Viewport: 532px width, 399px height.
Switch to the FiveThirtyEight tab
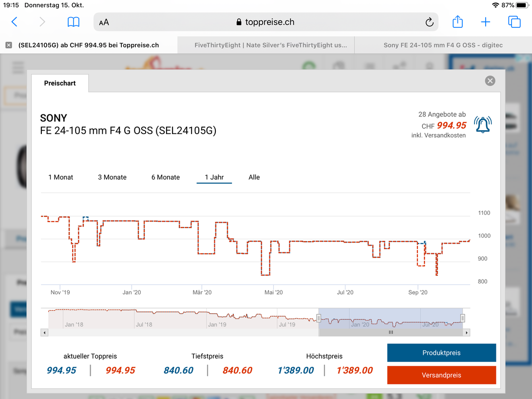tap(270, 45)
